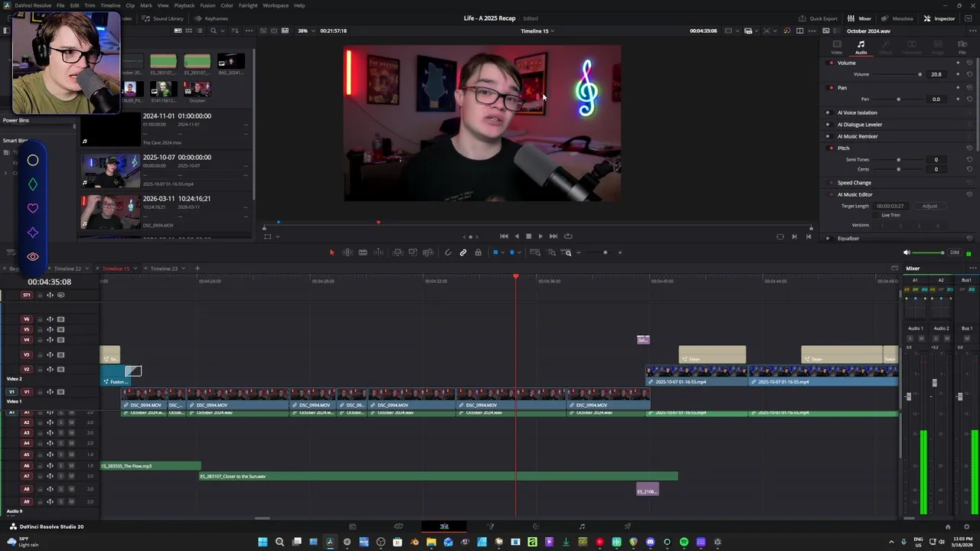
Task: Open Quick Export
Action: pyautogui.click(x=818, y=18)
